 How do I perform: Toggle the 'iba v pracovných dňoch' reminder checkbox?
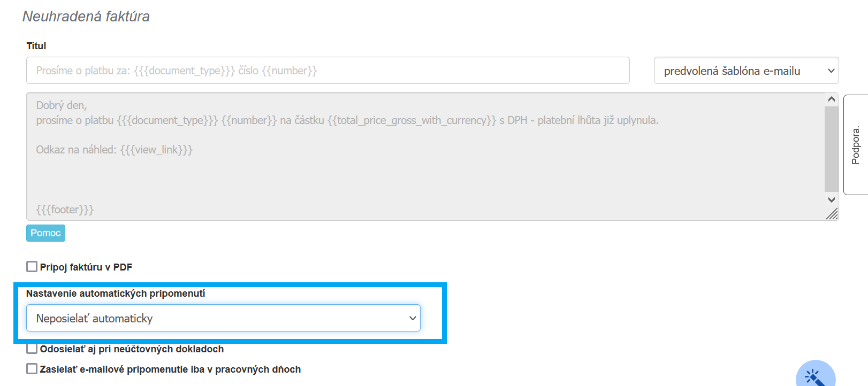coord(32,369)
